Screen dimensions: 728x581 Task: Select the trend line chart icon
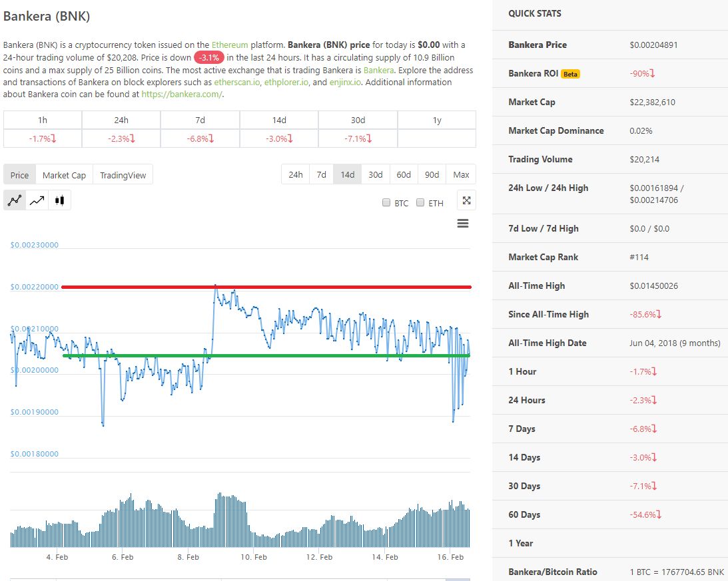point(37,200)
